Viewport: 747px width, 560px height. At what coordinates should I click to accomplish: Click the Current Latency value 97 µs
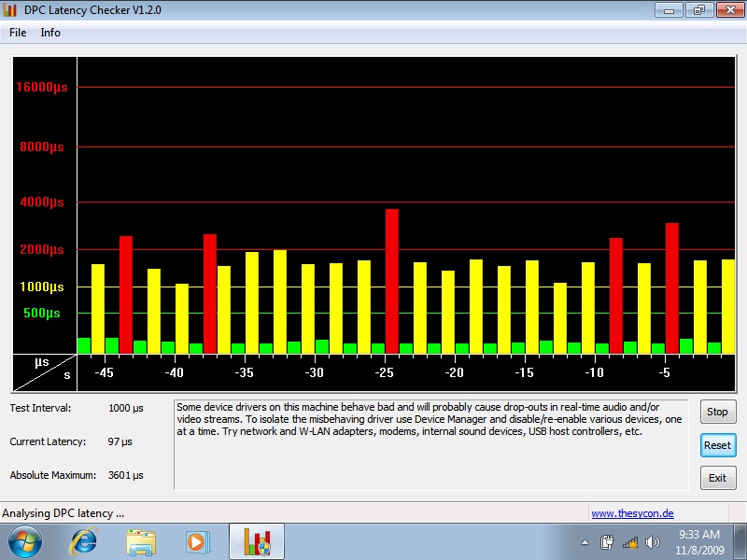120,441
